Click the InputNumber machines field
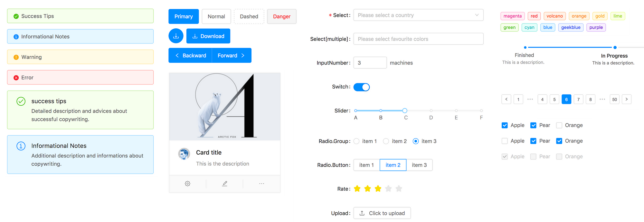Screen dimensions: 644x222 tap(370, 63)
